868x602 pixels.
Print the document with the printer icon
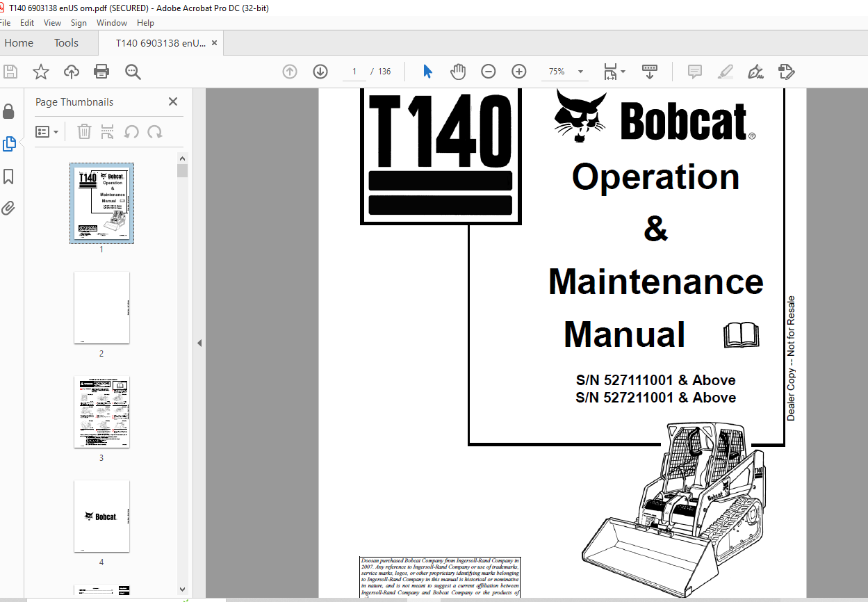coord(101,72)
